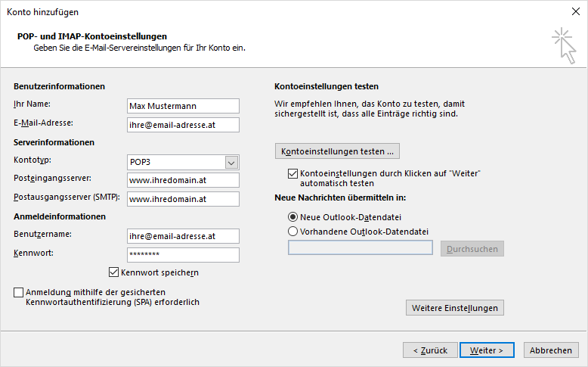Go back with the Zurück button
The width and height of the screenshot is (588, 367).
click(x=430, y=350)
